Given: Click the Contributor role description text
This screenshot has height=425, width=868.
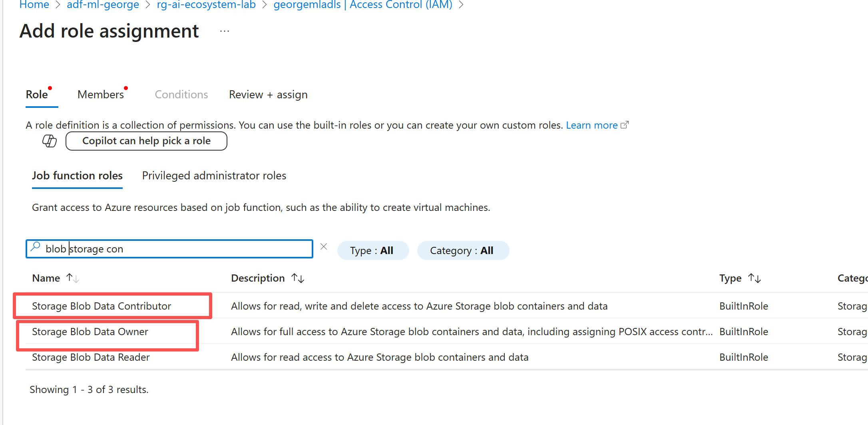Looking at the screenshot, I should coord(419,306).
